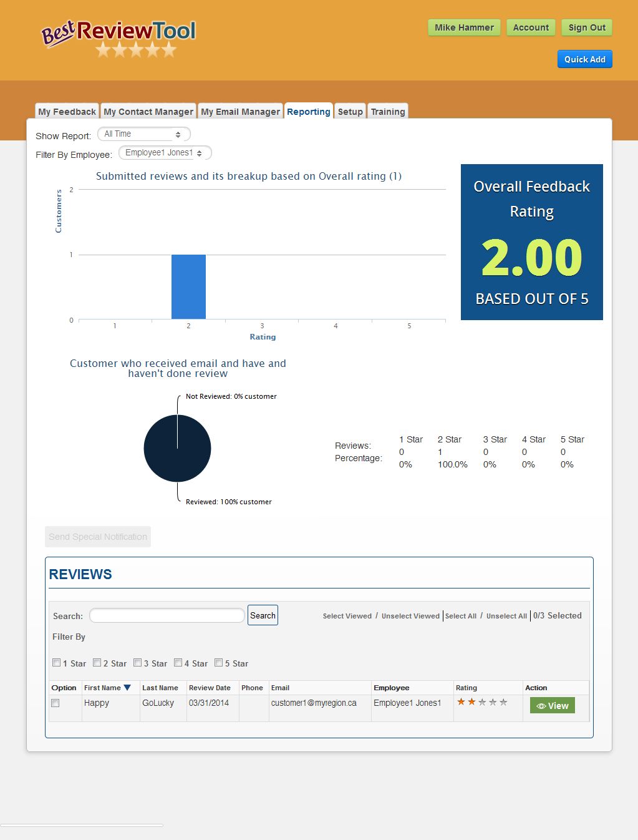The image size is (638, 840).
Task: Click the second star in Rating column
Action: (x=472, y=702)
